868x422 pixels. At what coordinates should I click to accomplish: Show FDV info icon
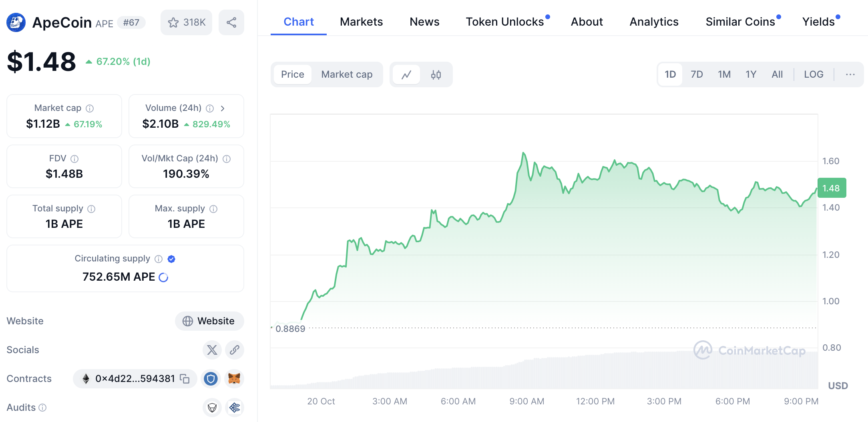tap(74, 159)
